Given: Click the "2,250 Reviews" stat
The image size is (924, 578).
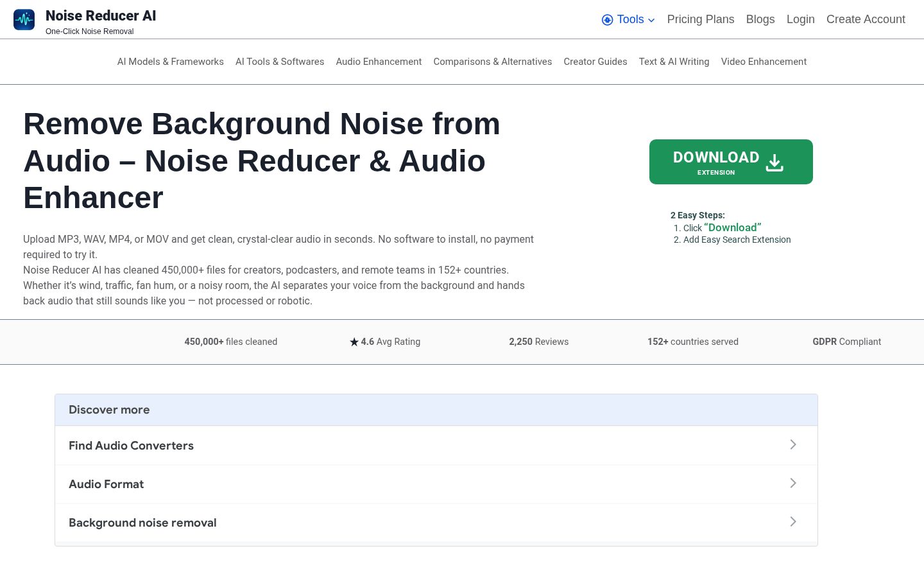Looking at the screenshot, I should [x=539, y=342].
